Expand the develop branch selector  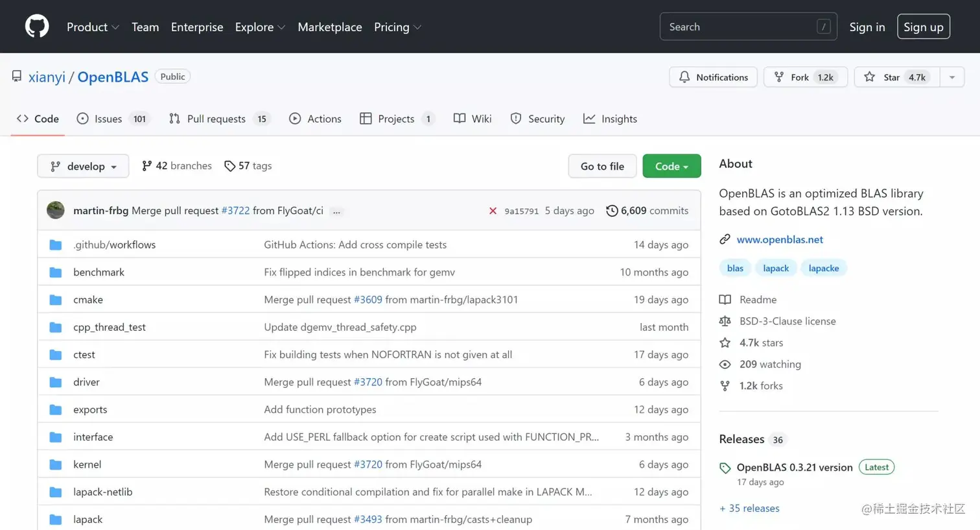83,166
